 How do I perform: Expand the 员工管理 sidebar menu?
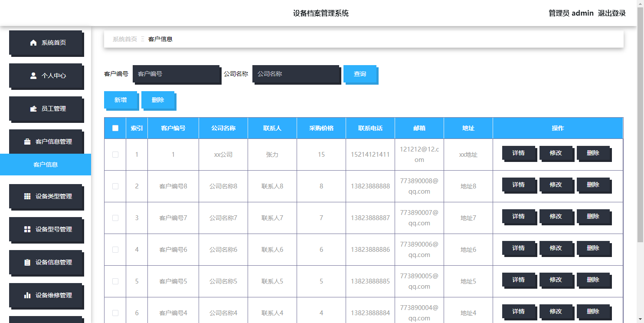[x=46, y=109]
